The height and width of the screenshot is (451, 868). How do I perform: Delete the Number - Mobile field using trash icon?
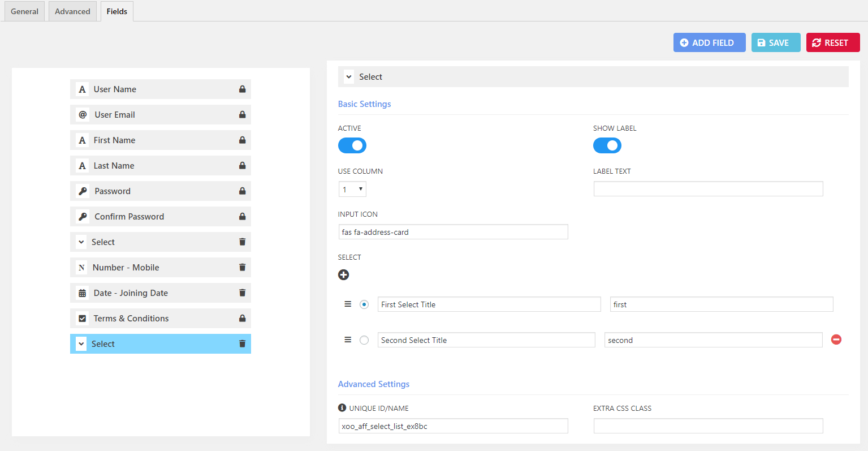pos(242,267)
